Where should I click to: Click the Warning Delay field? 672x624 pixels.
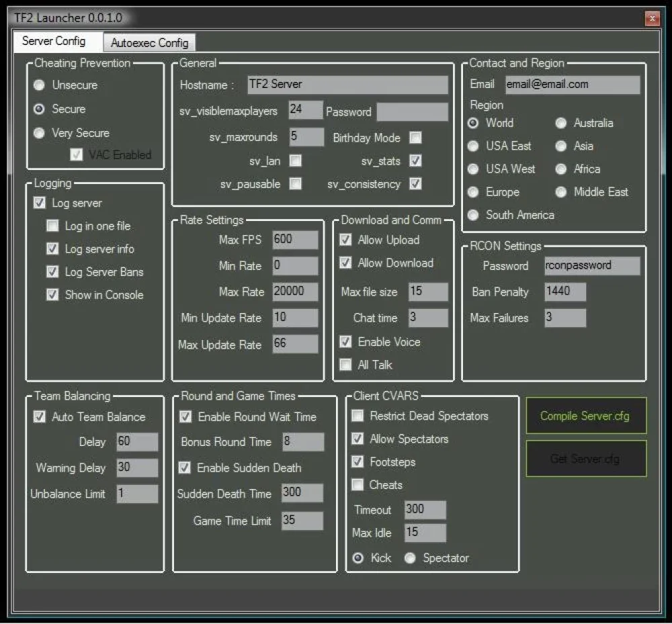(x=137, y=467)
